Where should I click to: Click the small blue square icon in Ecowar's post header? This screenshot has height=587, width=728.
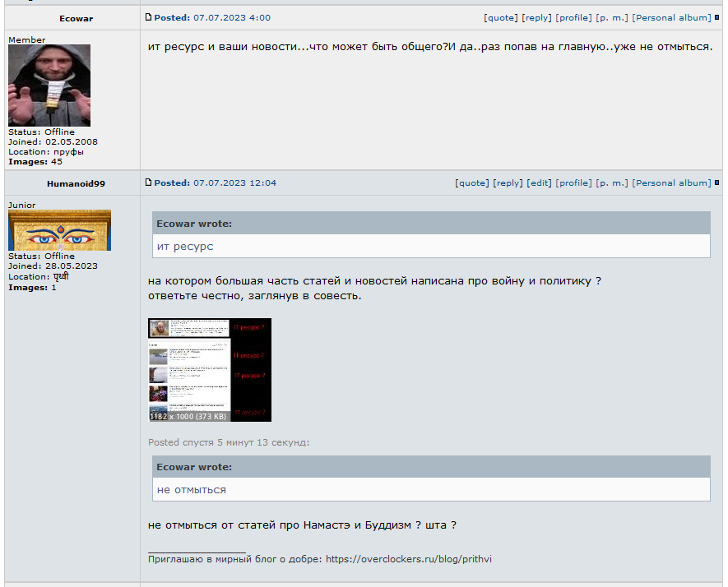[716, 17]
